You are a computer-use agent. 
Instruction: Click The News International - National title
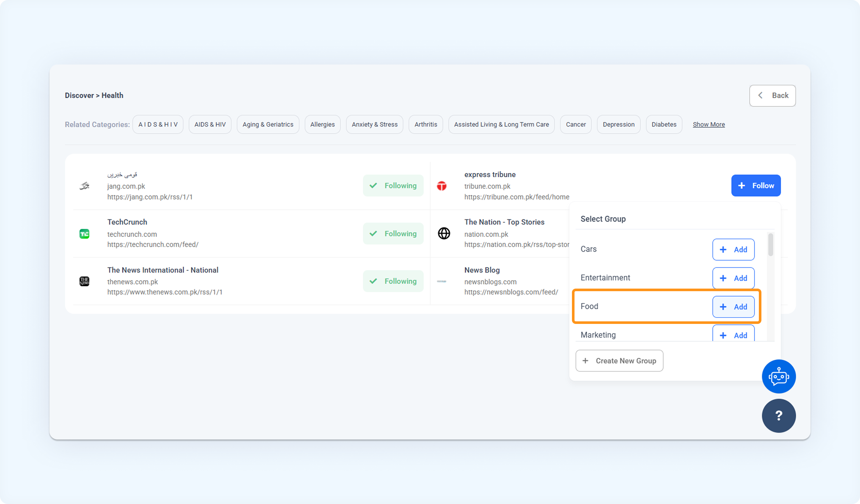(163, 270)
